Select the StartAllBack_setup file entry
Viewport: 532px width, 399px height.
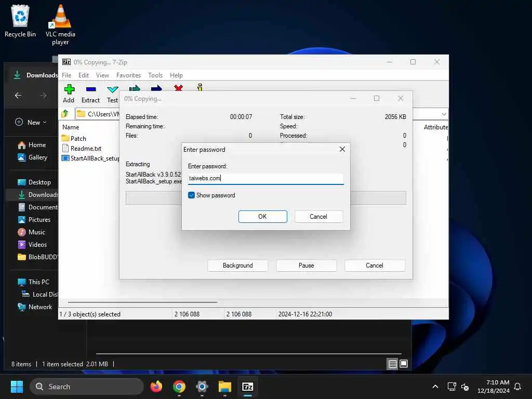point(90,158)
